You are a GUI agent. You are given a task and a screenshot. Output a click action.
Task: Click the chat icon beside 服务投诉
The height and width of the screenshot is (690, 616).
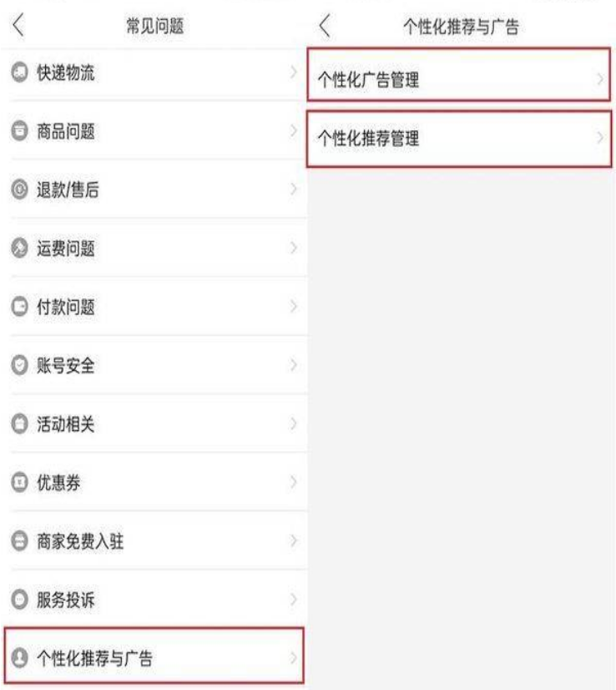[19, 599]
